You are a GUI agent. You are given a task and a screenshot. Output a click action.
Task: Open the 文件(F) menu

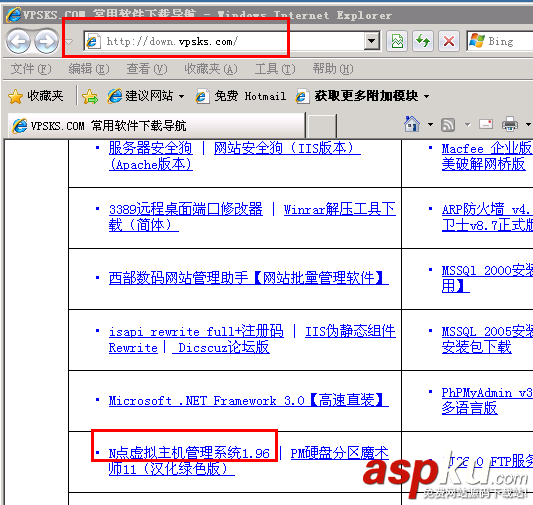pos(31,69)
